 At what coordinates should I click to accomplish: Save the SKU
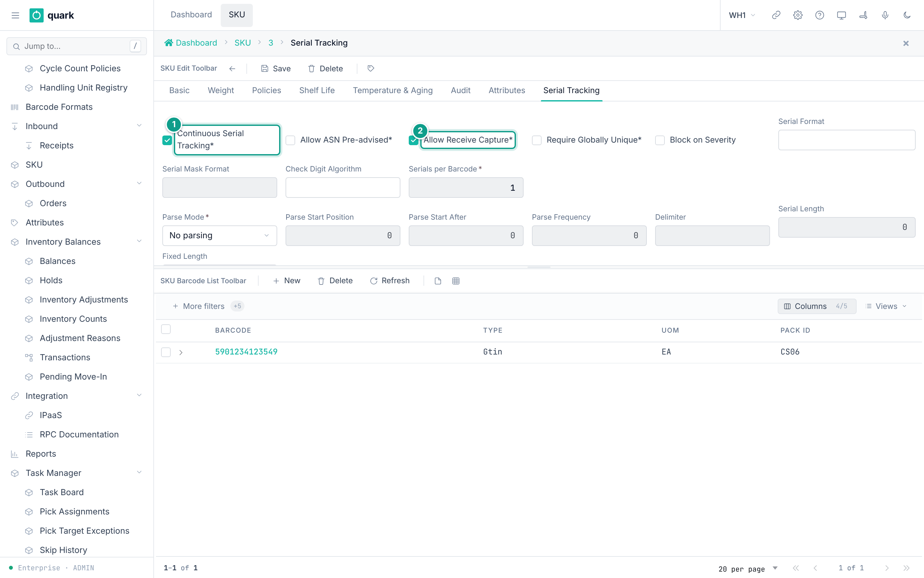coord(276,68)
